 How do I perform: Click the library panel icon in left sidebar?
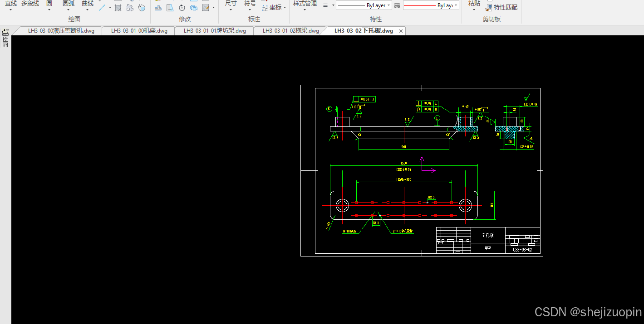point(5,32)
